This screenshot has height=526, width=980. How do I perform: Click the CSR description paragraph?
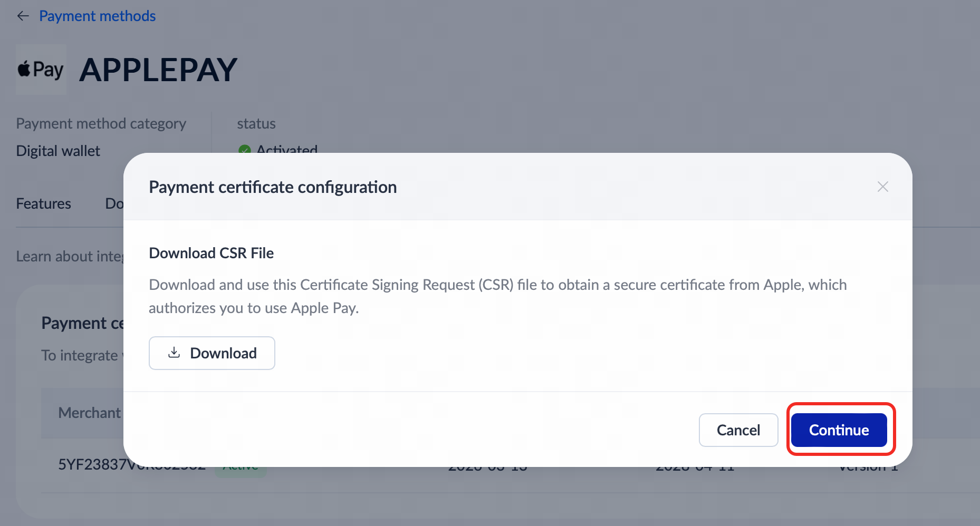[x=497, y=296]
